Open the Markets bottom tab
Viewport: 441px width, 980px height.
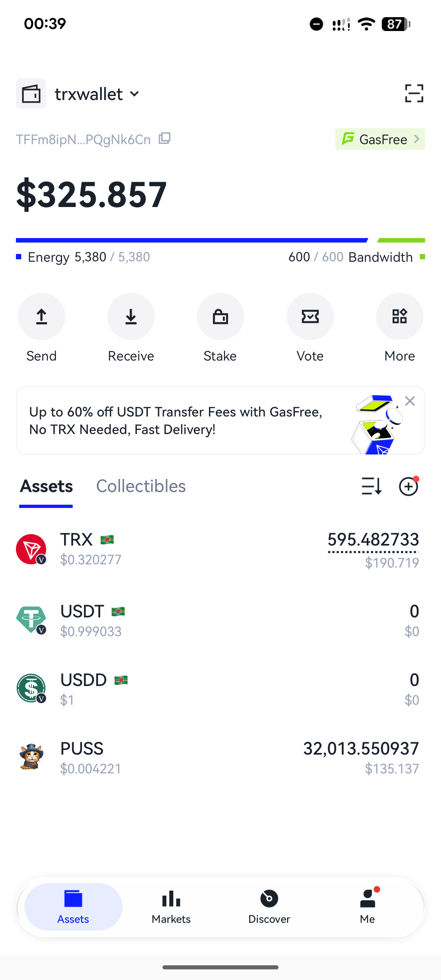pyautogui.click(x=171, y=906)
